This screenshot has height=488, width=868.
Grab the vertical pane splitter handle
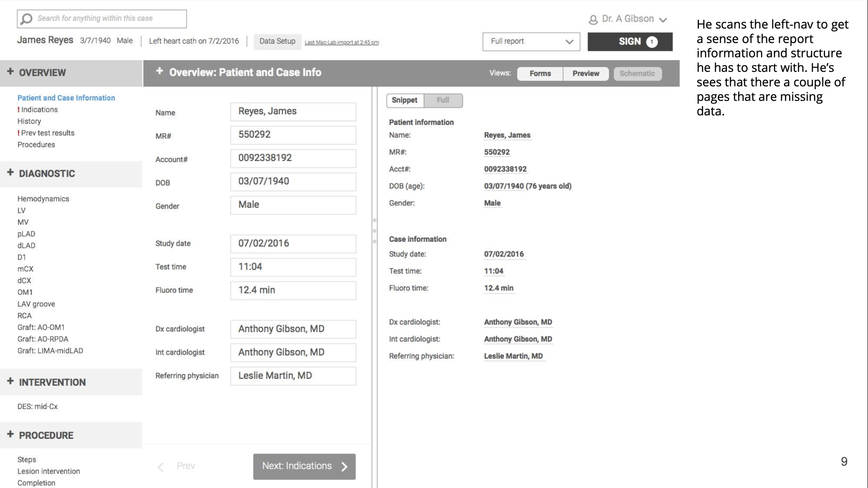click(374, 231)
